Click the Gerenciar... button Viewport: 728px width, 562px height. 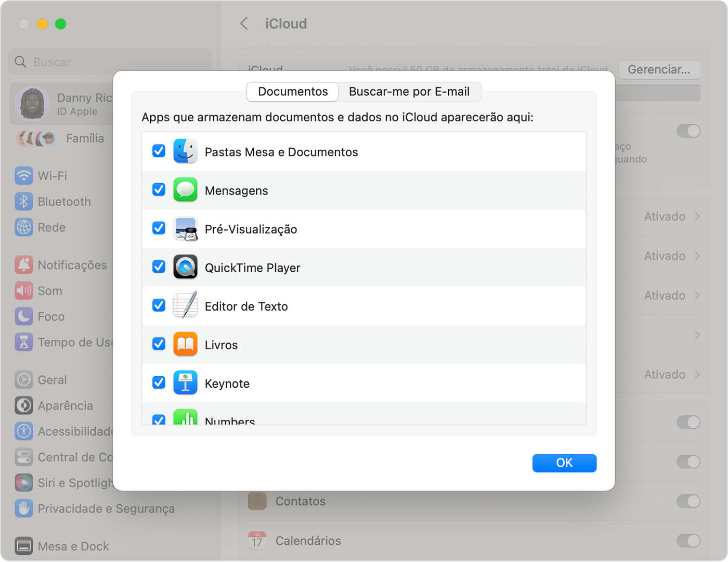click(658, 70)
